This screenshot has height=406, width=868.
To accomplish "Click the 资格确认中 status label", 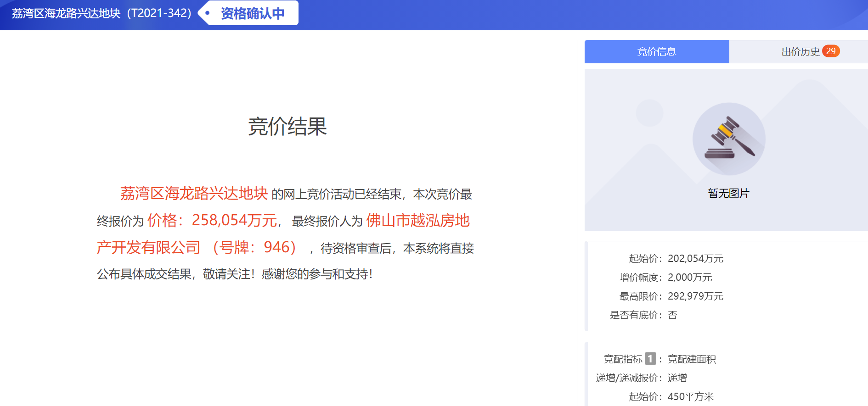I will click(x=253, y=13).
